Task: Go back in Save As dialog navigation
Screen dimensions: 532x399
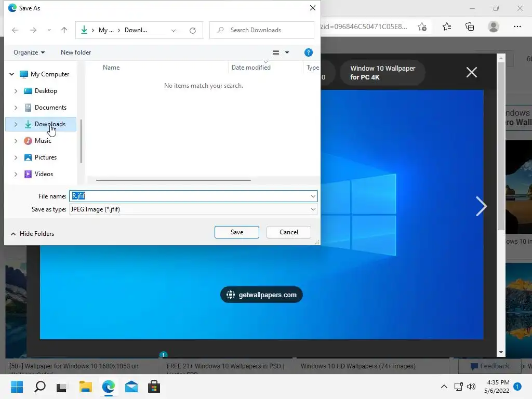Action: [x=15, y=30]
